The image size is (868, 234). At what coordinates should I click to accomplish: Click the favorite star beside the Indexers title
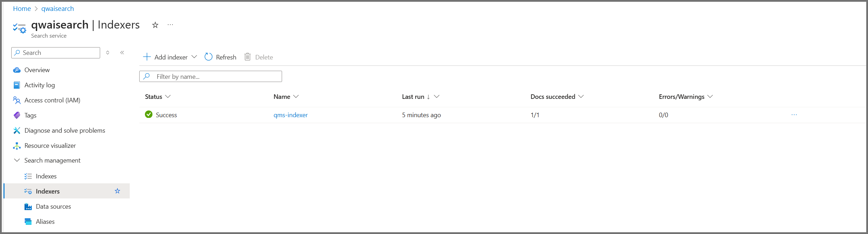coord(155,25)
